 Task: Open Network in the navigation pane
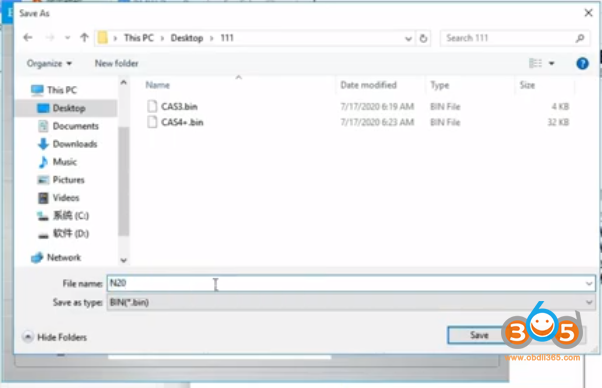64,257
